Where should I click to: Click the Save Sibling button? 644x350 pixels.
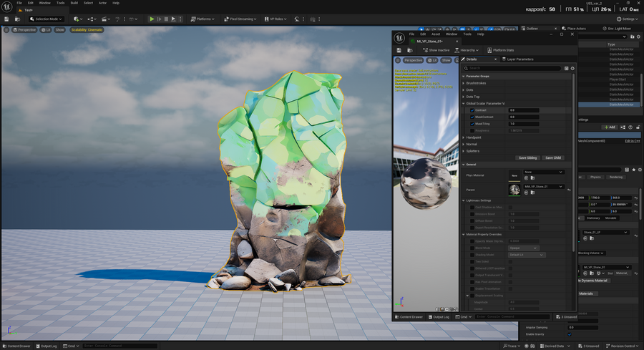coord(527,157)
